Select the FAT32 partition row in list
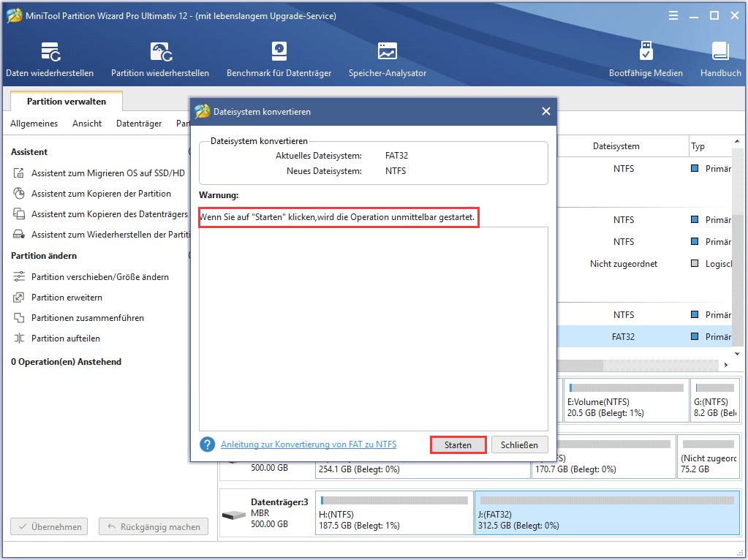The width and height of the screenshot is (748, 560). 644,337
